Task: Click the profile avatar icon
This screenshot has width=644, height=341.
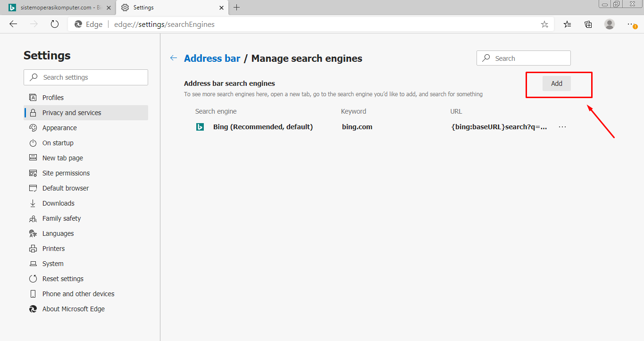Action: tap(609, 24)
